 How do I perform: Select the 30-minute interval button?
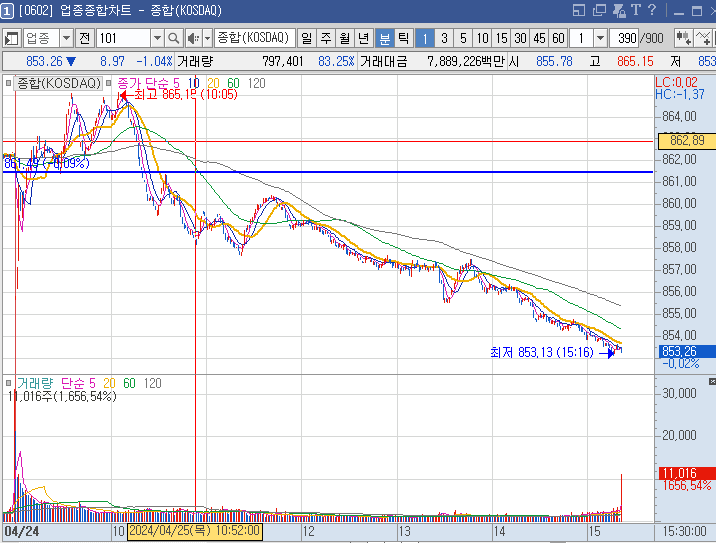click(520, 38)
